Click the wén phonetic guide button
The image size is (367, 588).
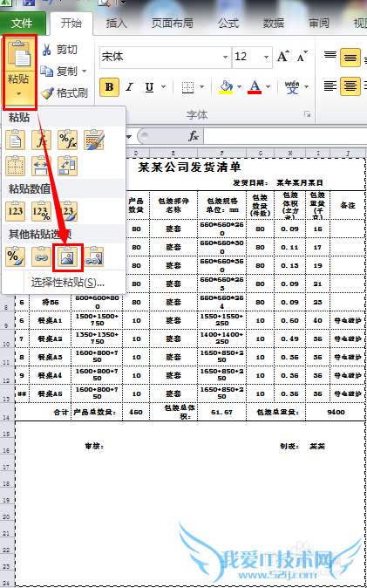(292, 87)
